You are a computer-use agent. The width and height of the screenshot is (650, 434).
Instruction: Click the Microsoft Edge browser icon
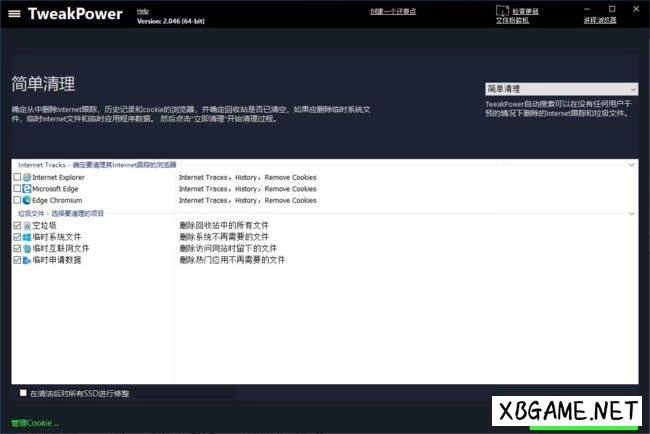pos(27,188)
